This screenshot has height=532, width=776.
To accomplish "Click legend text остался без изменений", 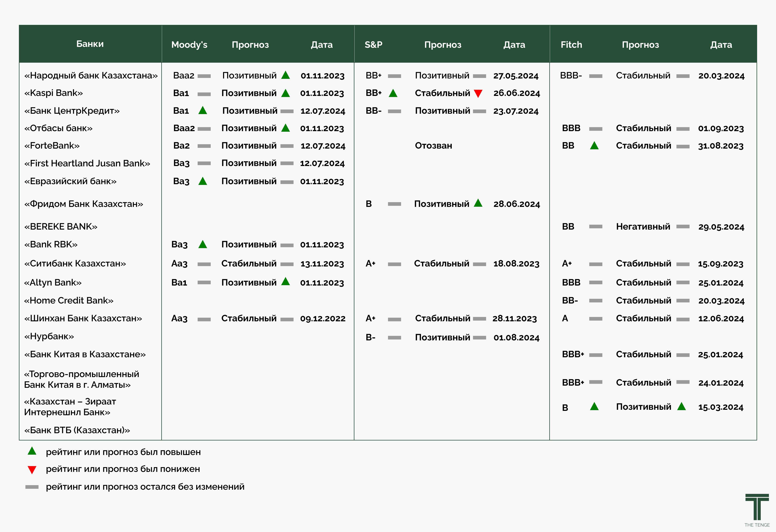I will pos(192,487).
